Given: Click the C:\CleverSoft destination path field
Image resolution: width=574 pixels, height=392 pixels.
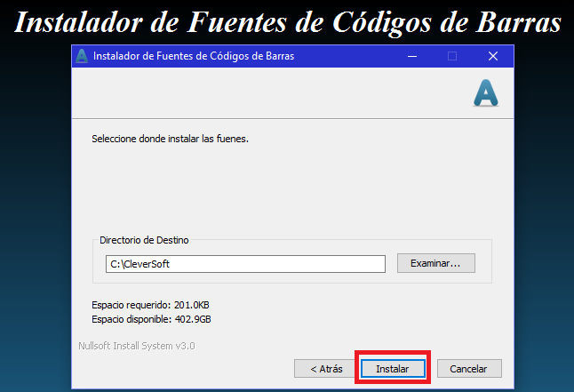Looking at the screenshot, I should click(244, 264).
